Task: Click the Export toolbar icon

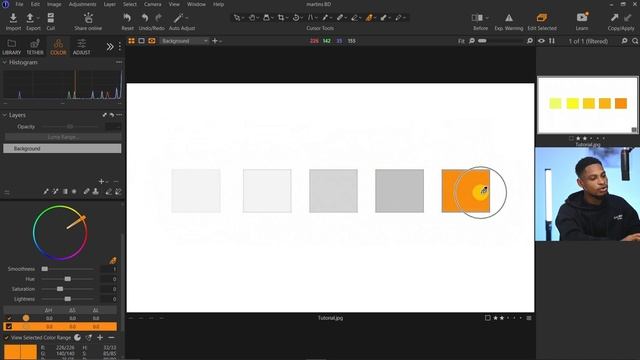Action: tap(30, 18)
